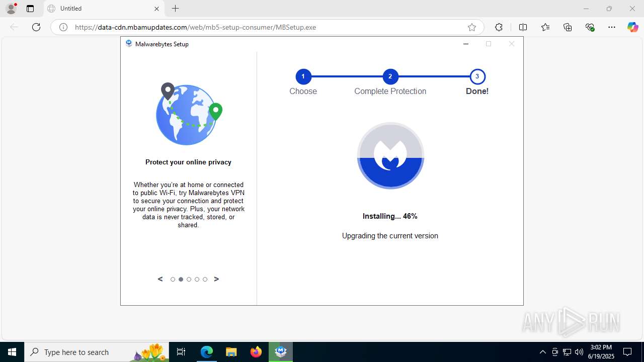Click step 3 Done circle
The image size is (644, 362).
pyautogui.click(x=477, y=76)
